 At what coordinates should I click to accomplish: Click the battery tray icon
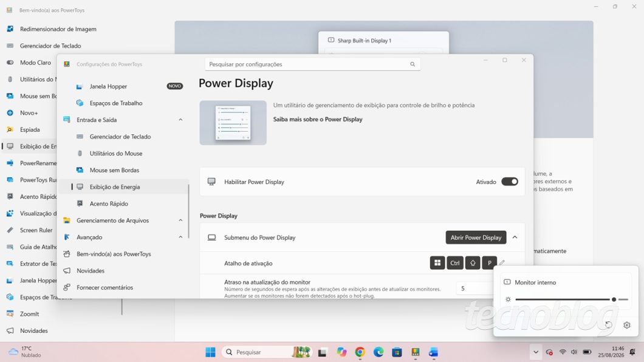point(587,352)
